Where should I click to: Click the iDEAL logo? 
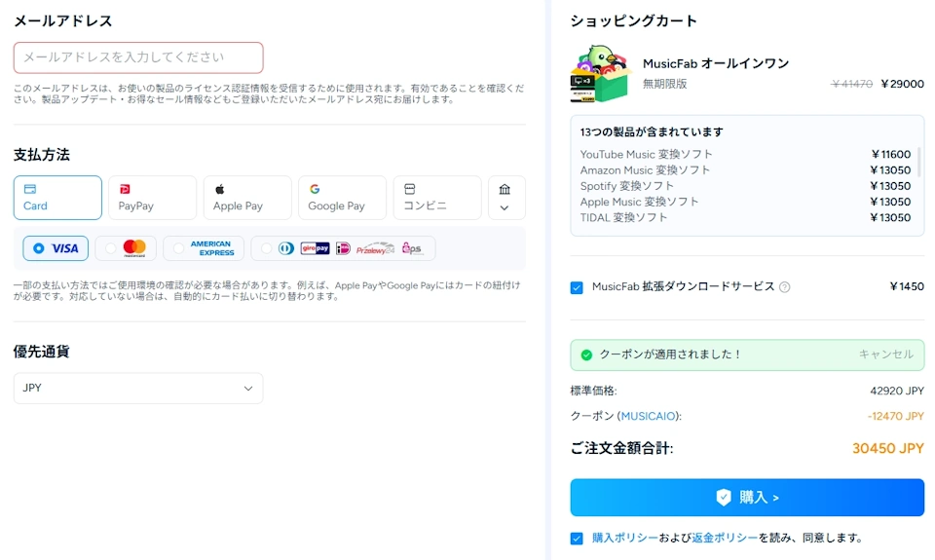(343, 248)
